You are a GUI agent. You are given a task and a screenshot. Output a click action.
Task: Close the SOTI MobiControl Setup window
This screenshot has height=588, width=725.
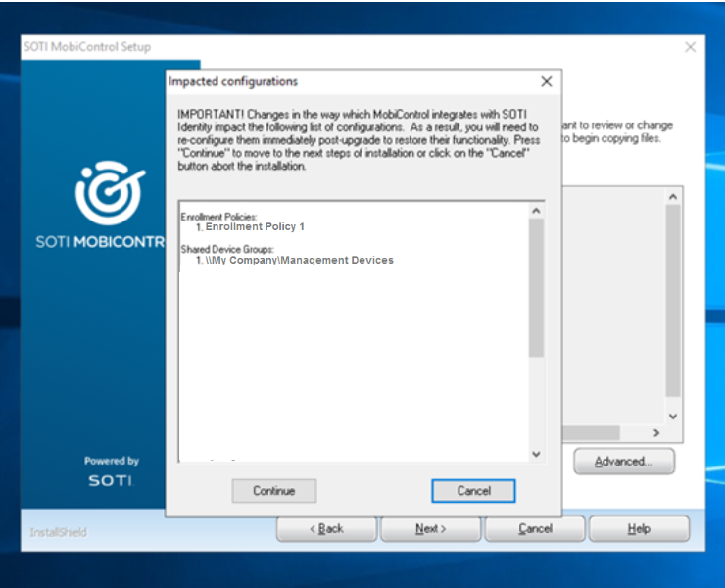tap(690, 47)
